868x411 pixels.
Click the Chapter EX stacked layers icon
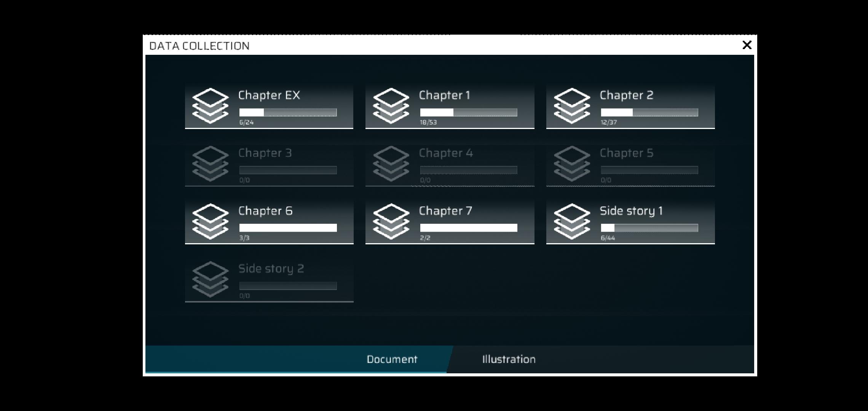[210, 106]
